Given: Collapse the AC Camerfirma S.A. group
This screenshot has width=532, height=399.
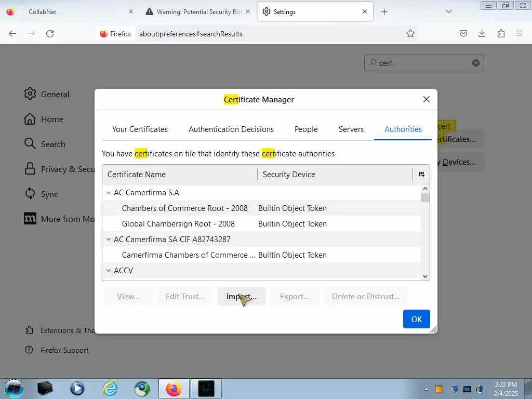Looking at the screenshot, I should (108, 193).
